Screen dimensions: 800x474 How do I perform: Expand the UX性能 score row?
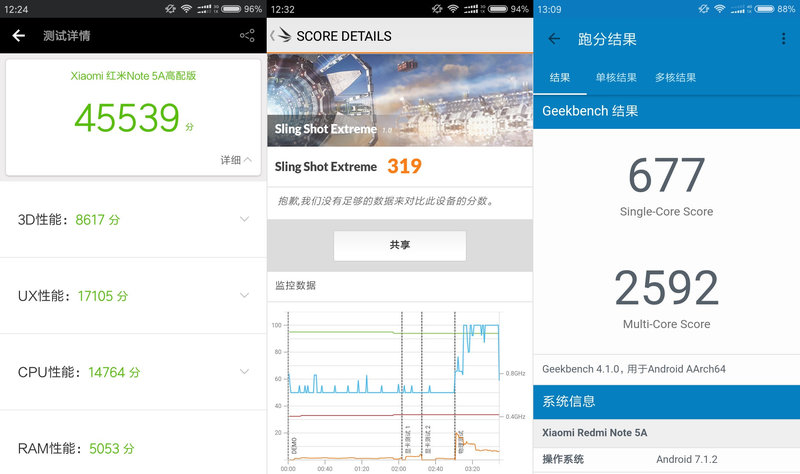[x=244, y=295]
